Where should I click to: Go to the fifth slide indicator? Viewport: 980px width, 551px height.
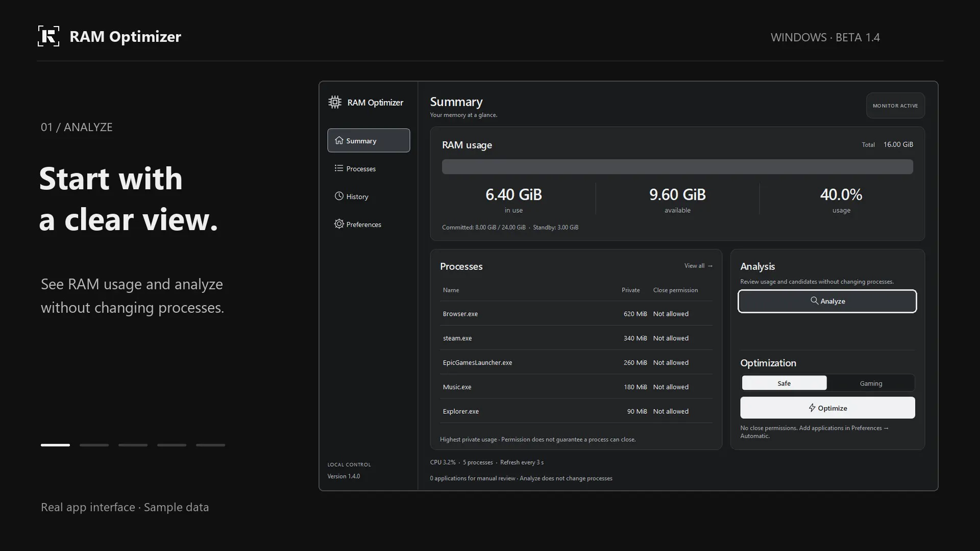point(210,445)
